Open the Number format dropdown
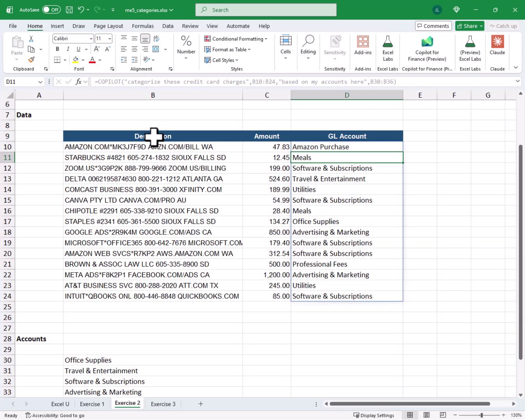Image resolution: width=525 pixels, height=420 pixels. tap(186, 48)
